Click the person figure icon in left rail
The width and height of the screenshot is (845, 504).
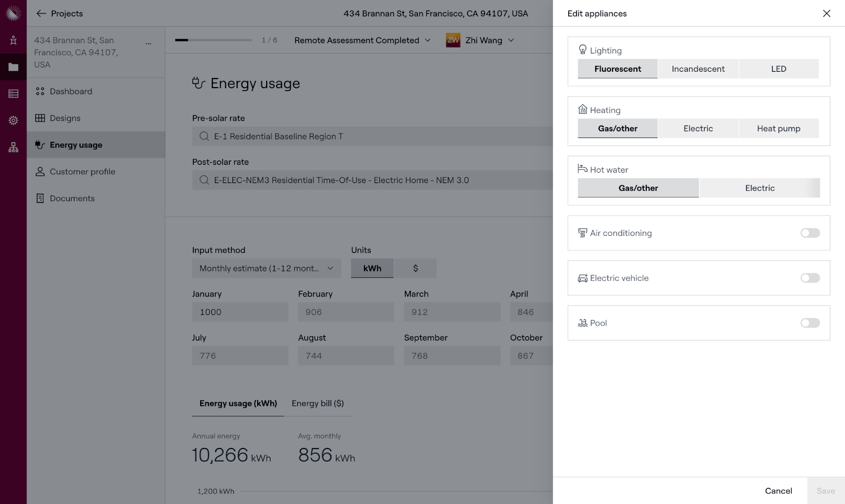click(13, 40)
